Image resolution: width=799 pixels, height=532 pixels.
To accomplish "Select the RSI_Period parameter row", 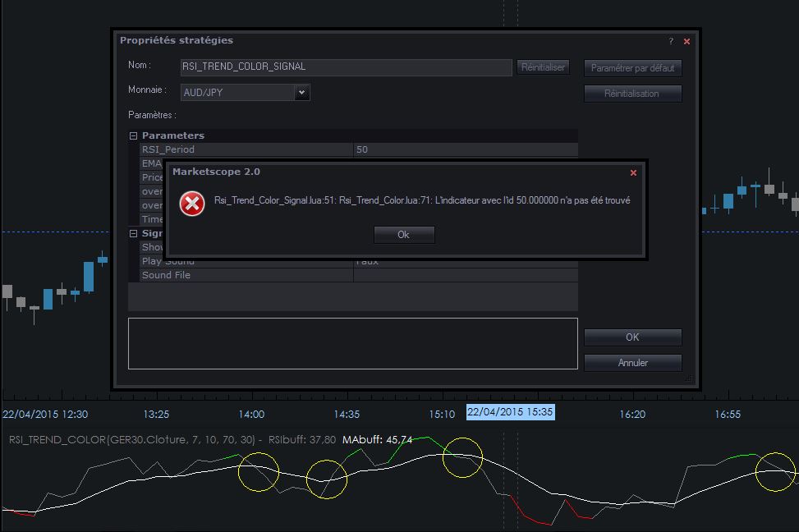I will tap(359, 149).
